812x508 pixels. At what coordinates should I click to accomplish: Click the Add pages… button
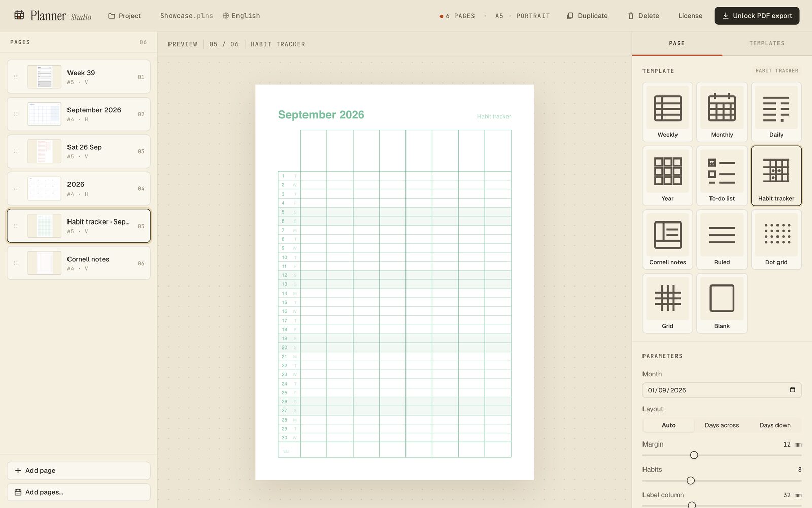coord(79,492)
